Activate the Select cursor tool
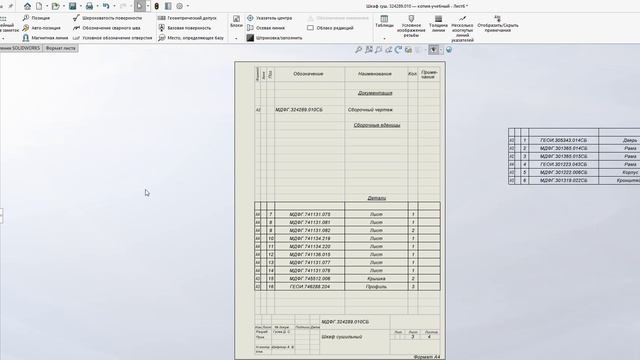The width and height of the screenshot is (640, 360). click(140, 6)
